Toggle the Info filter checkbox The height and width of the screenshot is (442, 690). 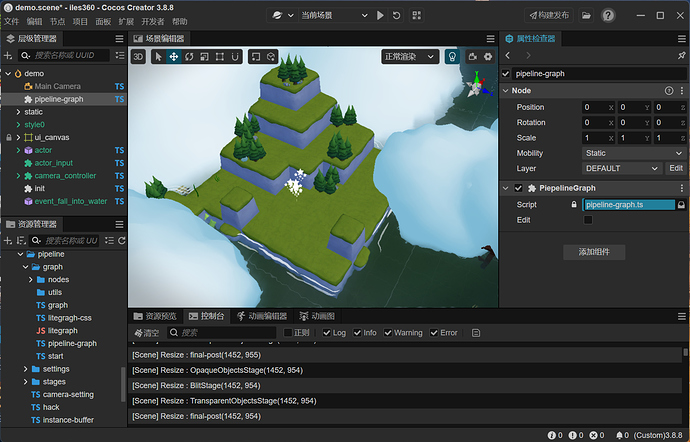pos(357,333)
